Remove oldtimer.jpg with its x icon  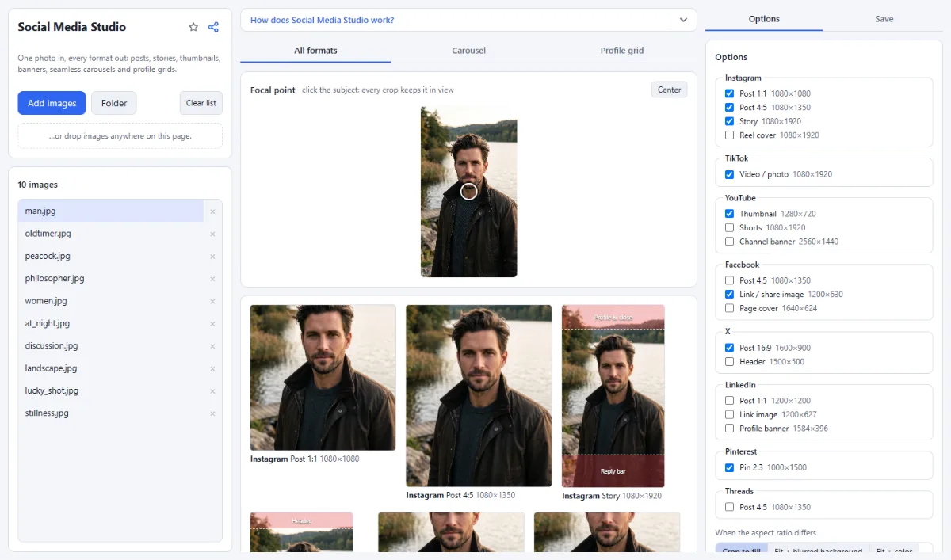pos(212,234)
